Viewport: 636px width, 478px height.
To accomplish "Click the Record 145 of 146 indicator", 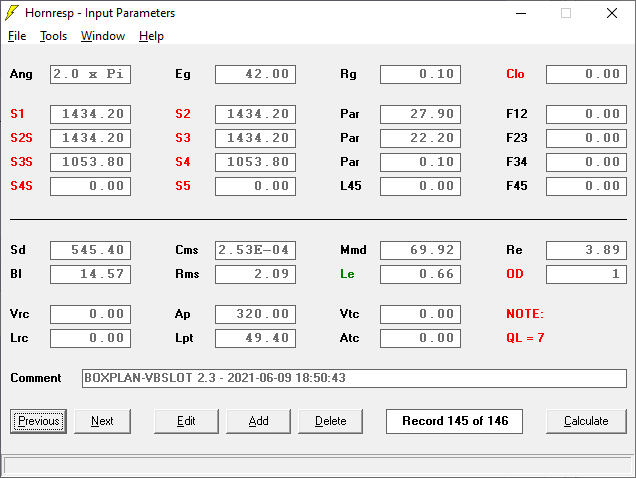I will click(454, 421).
